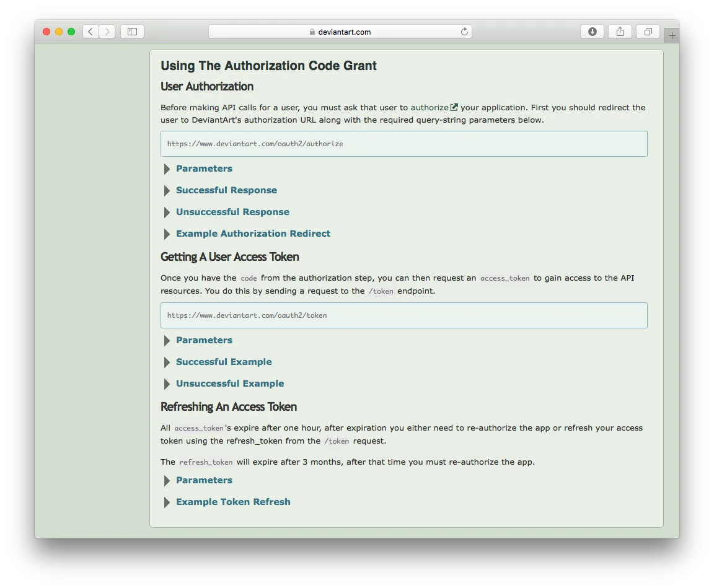The image size is (714, 588).
Task: Click the padlock icon in address bar
Action: pyautogui.click(x=312, y=32)
